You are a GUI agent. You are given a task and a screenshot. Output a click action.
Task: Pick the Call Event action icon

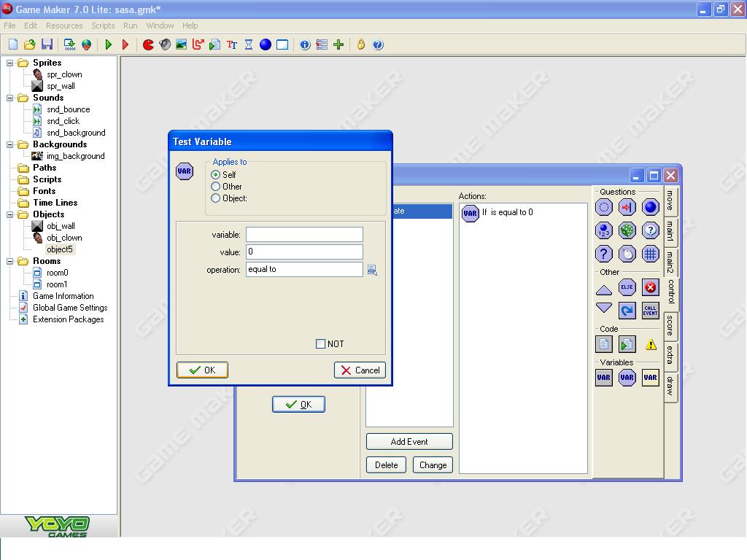(650, 311)
